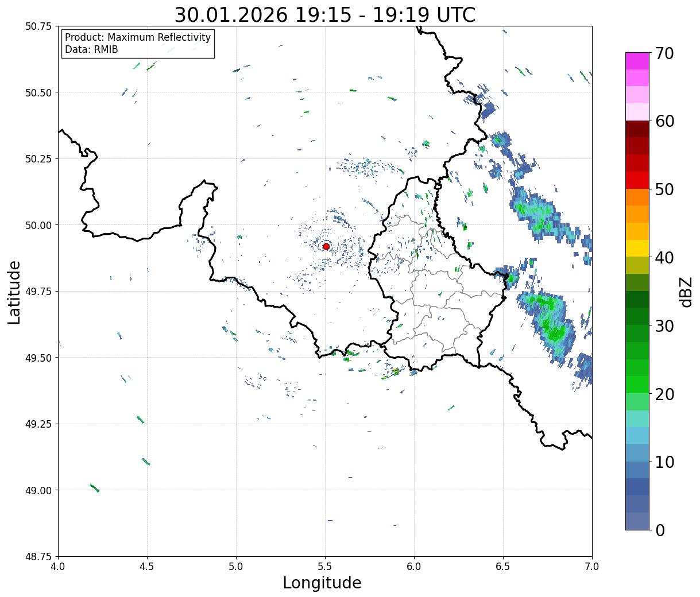Click the colorbar tick label 70

(x=664, y=53)
